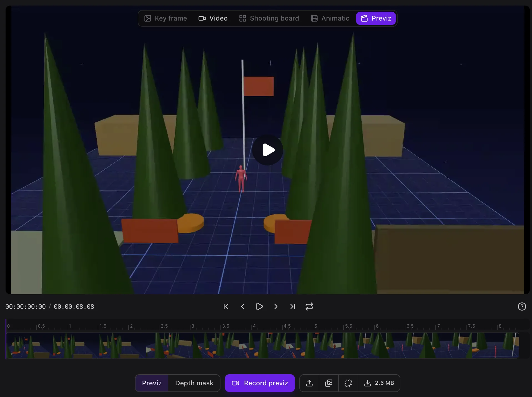The image size is (532, 397).
Task: Open the Animatic tab
Action: tap(330, 18)
